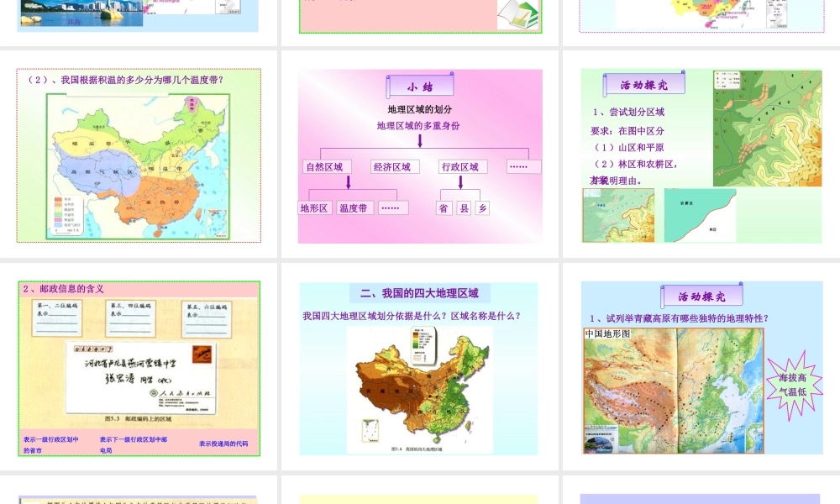
Task: Open the 小结 summary slide
Action: 420,156
